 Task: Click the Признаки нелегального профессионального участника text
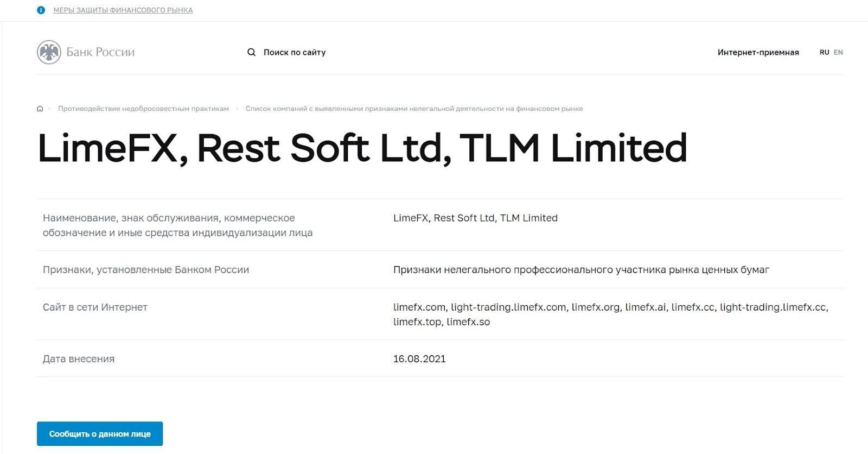pos(581,269)
